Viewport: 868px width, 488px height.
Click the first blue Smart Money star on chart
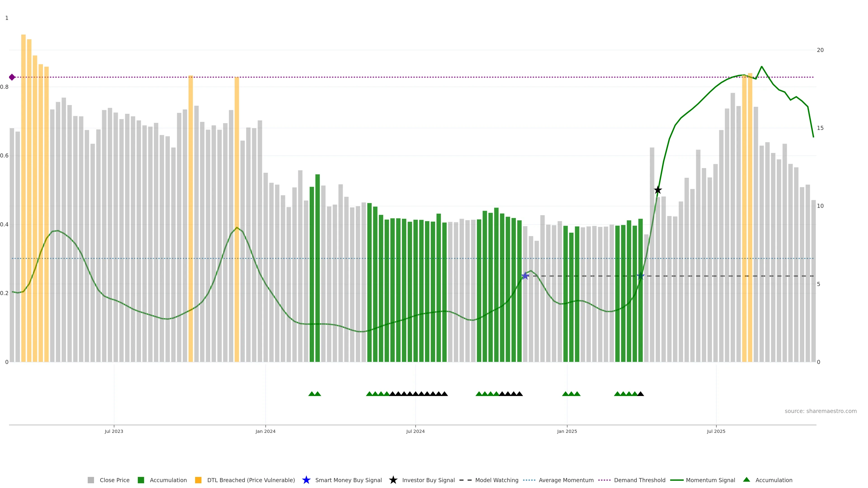pyautogui.click(x=525, y=276)
